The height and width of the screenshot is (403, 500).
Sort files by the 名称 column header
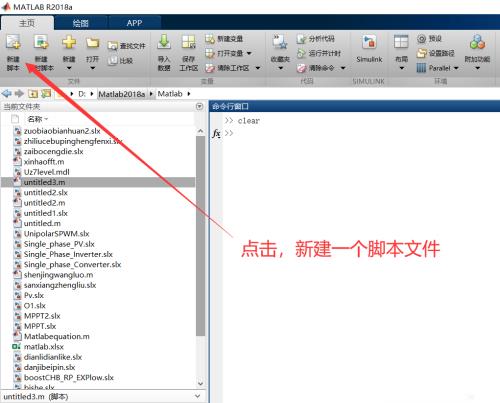(36, 119)
